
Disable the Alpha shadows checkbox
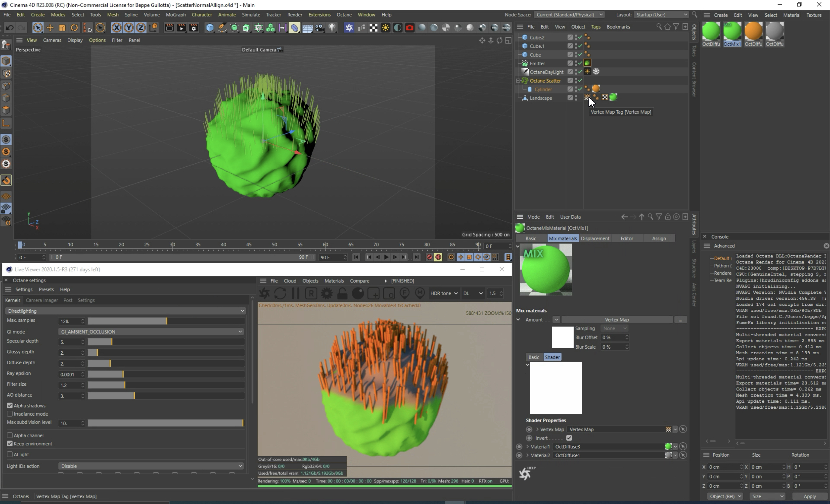tap(10, 406)
